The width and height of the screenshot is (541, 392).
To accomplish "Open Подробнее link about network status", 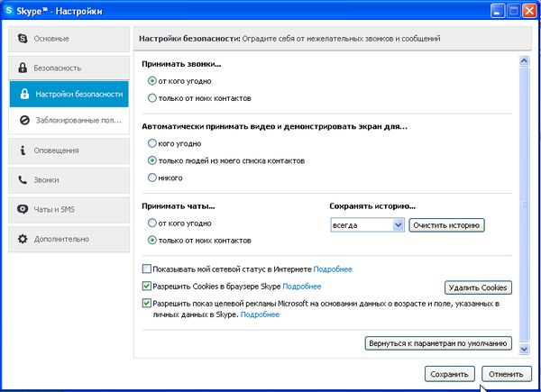I will (333, 269).
